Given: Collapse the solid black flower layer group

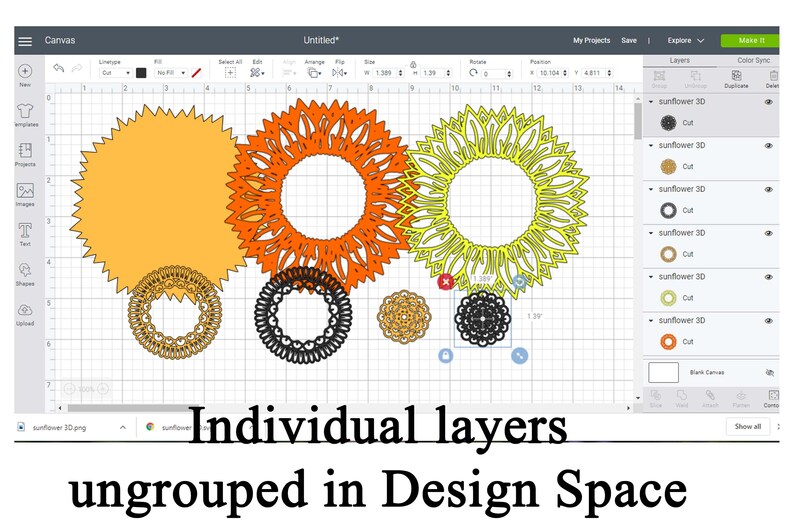Looking at the screenshot, I should (651, 102).
